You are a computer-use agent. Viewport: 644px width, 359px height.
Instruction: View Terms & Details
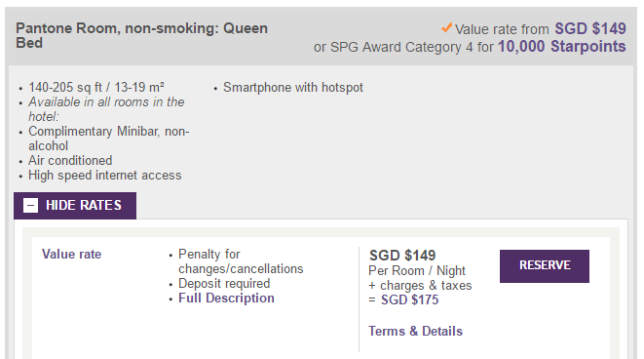pos(415,331)
